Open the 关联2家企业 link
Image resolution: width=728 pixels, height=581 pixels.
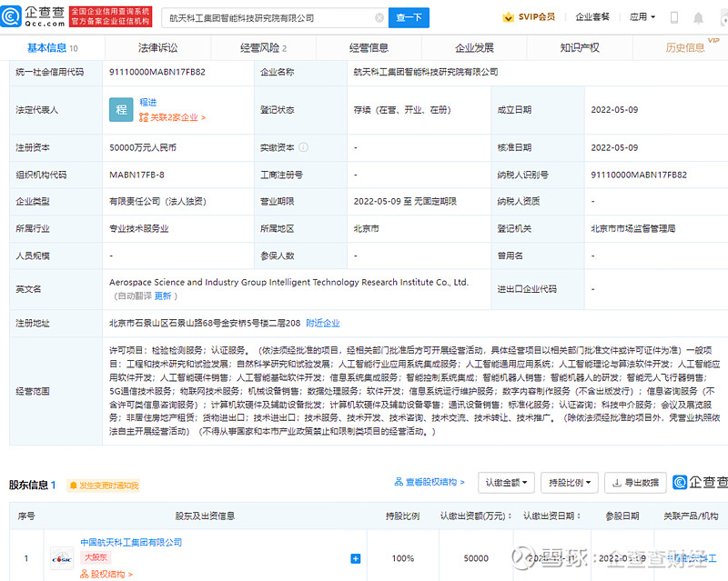point(172,117)
